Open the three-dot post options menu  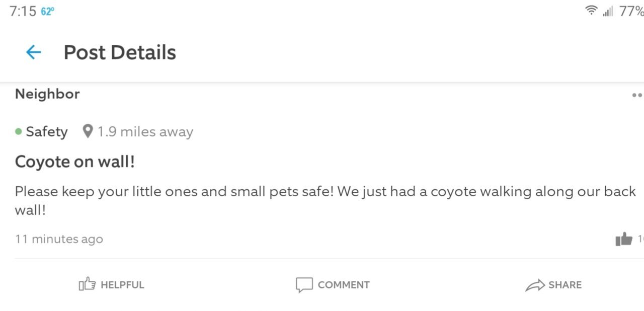pos(637,95)
